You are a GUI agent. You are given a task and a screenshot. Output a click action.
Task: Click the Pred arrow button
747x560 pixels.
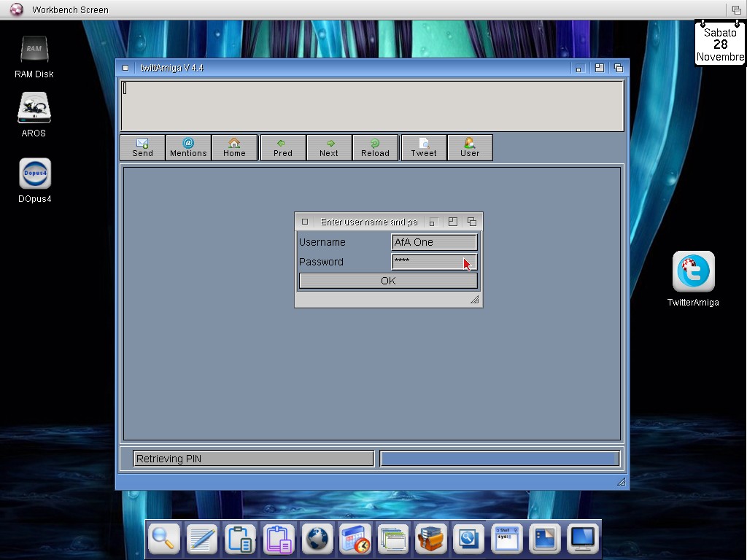click(283, 147)
